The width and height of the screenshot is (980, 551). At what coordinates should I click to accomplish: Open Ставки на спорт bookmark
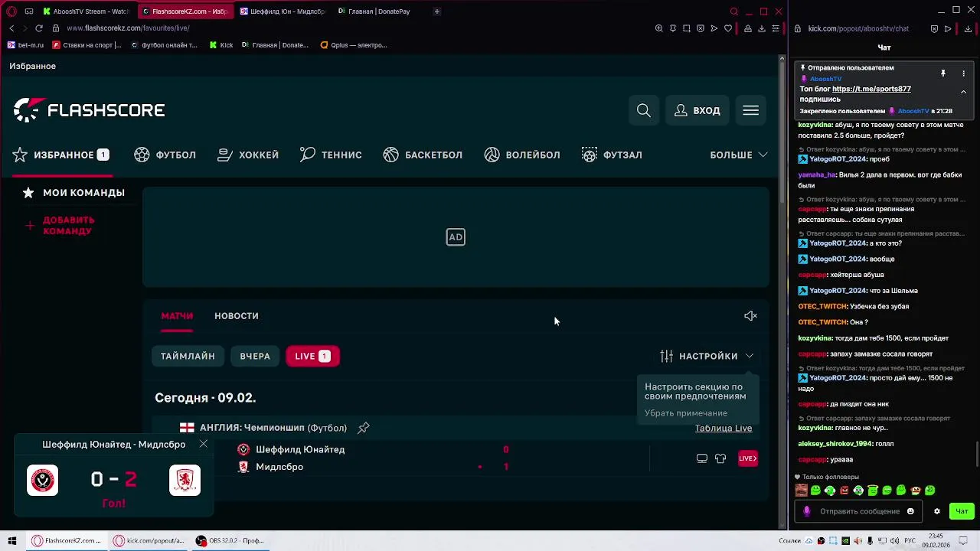coord(87,45)
